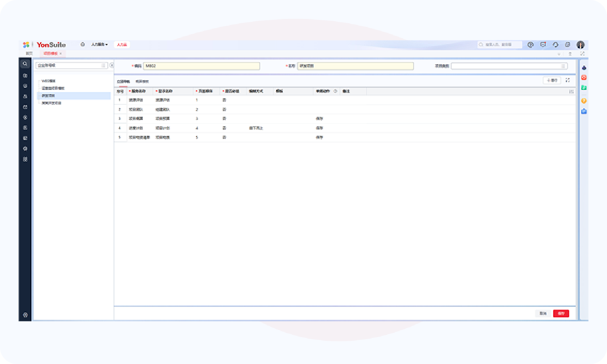Open the organization selector in left panel

(71, 65)
